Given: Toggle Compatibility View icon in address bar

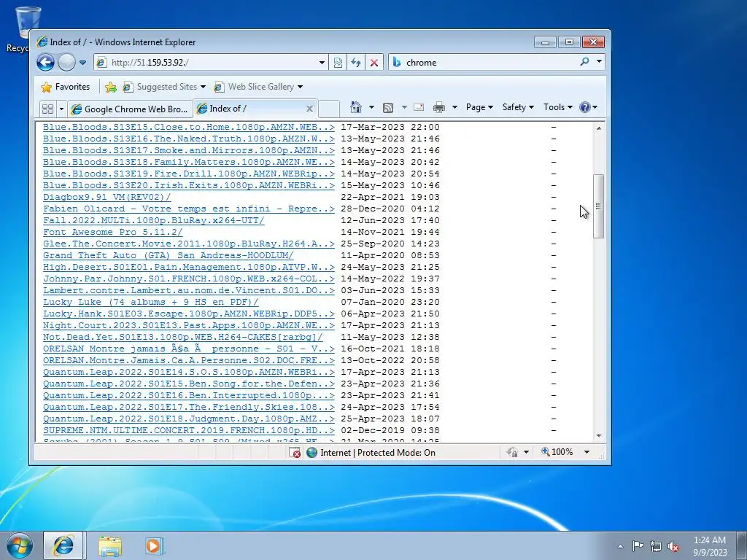Looking at the screenshot, I should pos(338,63).
